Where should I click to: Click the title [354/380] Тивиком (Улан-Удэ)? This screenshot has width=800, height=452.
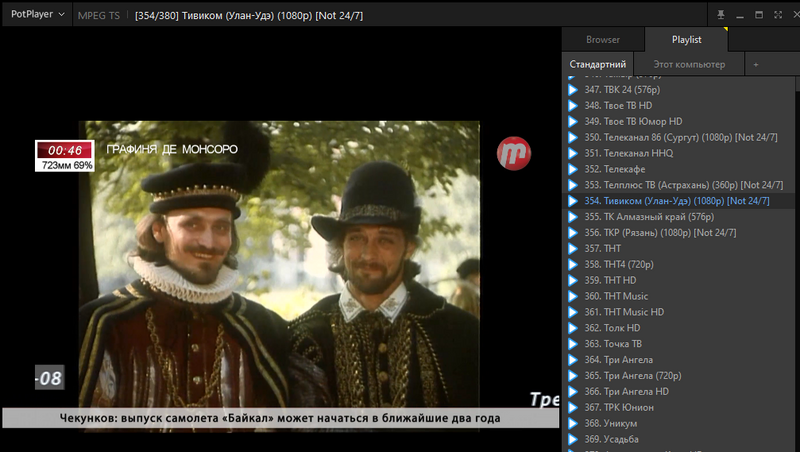[249, 15]
